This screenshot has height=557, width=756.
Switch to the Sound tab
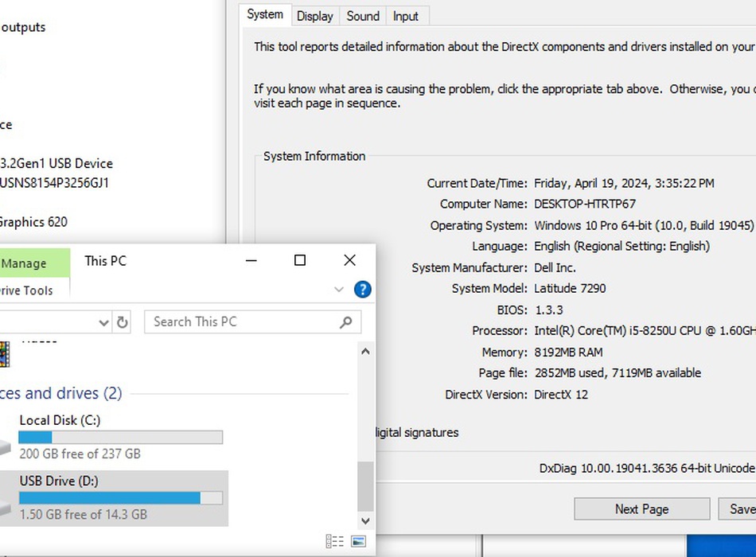(363, 16)
